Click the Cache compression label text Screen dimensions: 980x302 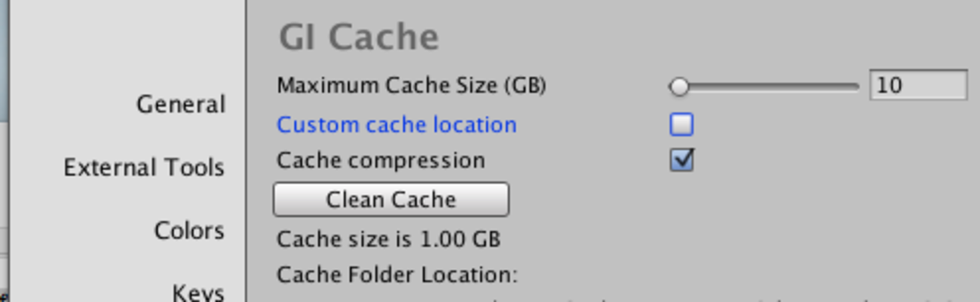(381, 160)
